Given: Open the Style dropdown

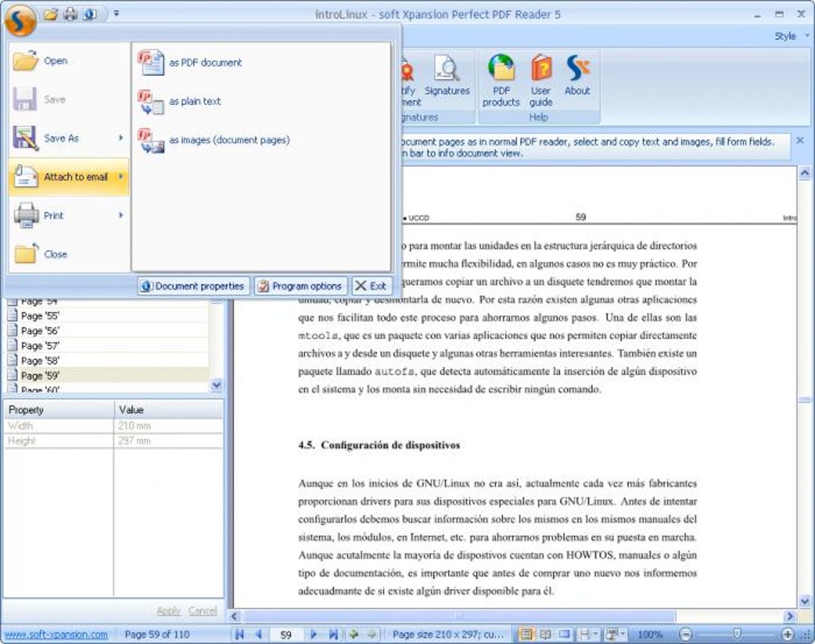Looking at the screenshot, I should coord(792,37).
